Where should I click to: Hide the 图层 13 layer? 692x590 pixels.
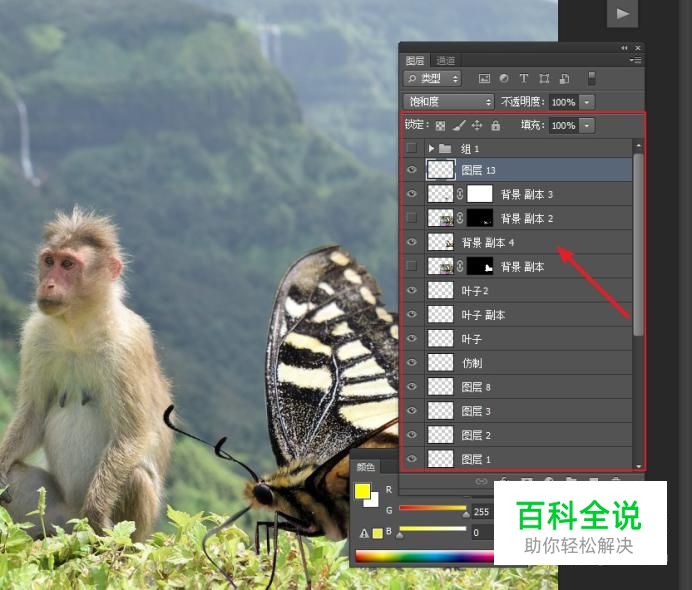click(412, 170)
